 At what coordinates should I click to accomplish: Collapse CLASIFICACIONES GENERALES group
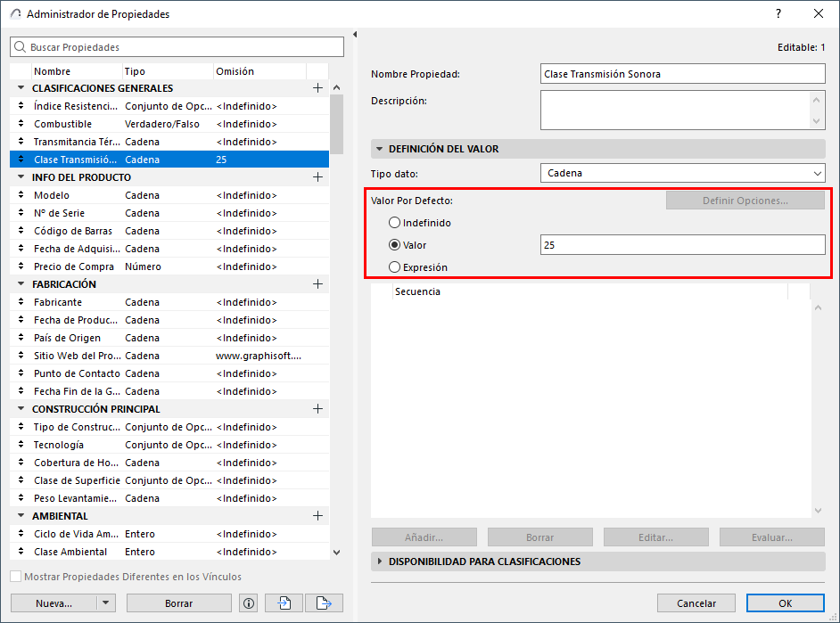click(x=21, y=87)
